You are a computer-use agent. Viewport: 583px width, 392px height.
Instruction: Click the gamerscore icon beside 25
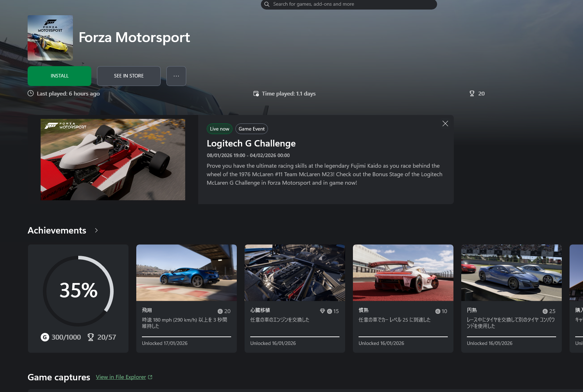click(545, 311)
